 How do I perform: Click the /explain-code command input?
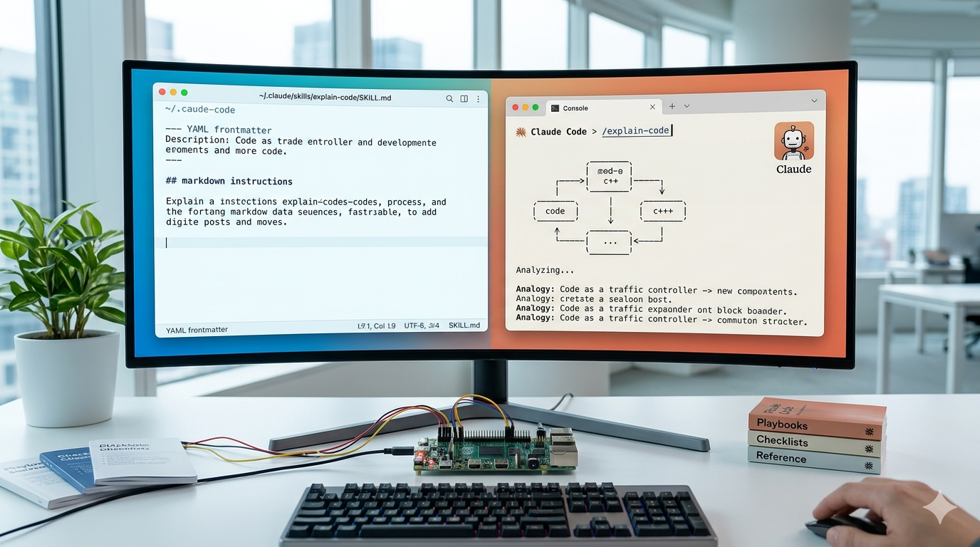[x=637, y=131]
